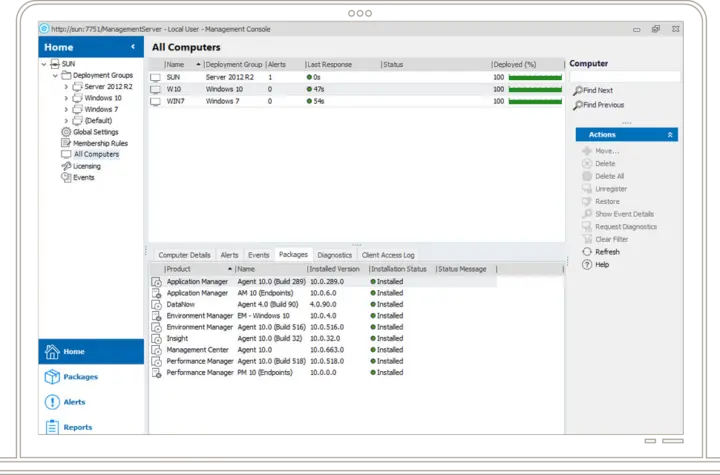720x475 pixels.
Task: Click the Reports clipboard icon
Action: click(x=52, y=427)
